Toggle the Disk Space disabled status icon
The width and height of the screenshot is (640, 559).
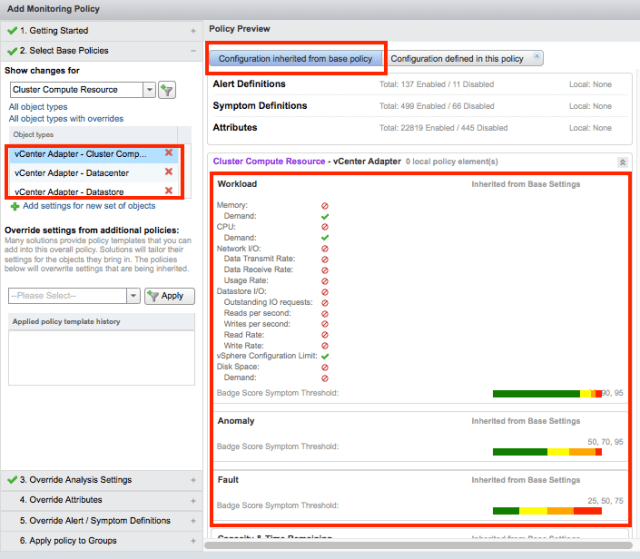coord(325,367)
